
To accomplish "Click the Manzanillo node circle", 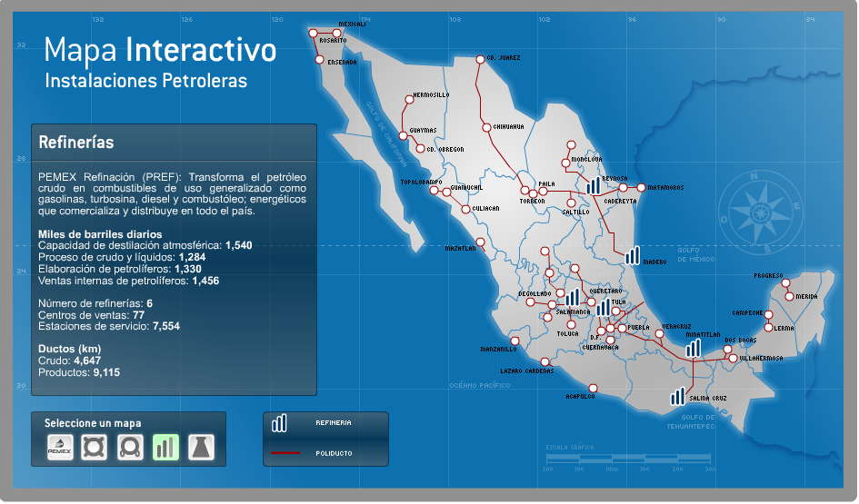I will [x=515, y=341].
